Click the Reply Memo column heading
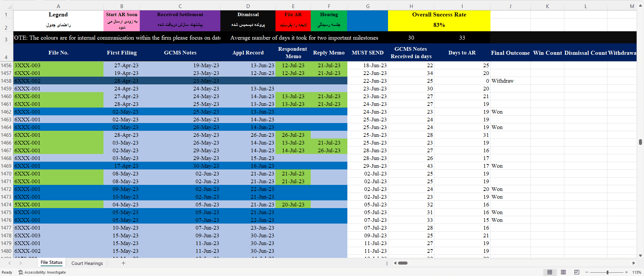644x276 pixels. pos(329,53)
